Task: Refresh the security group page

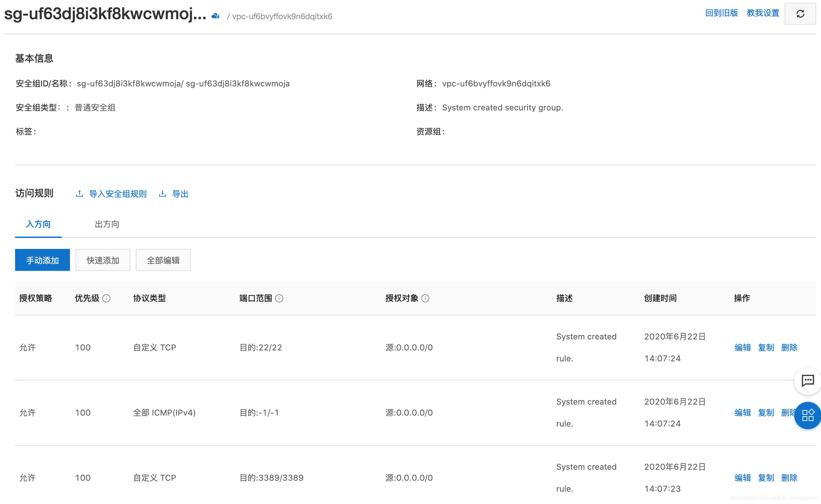Action: point(800,14)
